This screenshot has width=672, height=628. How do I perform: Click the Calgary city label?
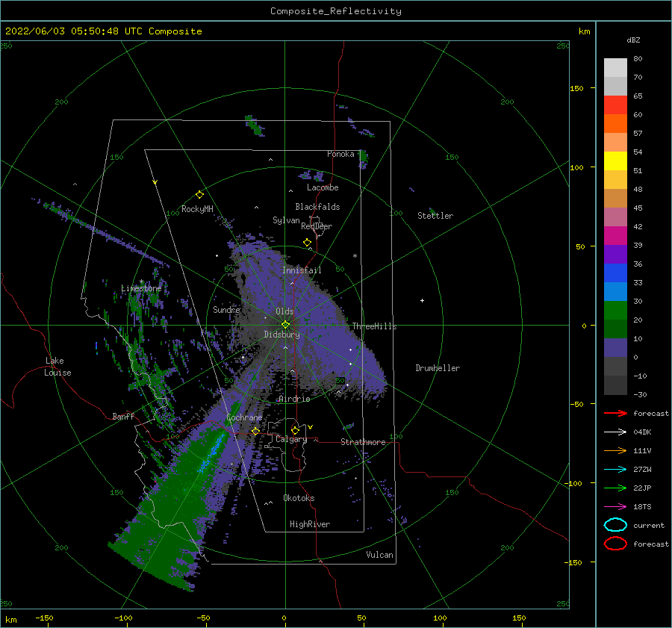click(x=291, y=439)
